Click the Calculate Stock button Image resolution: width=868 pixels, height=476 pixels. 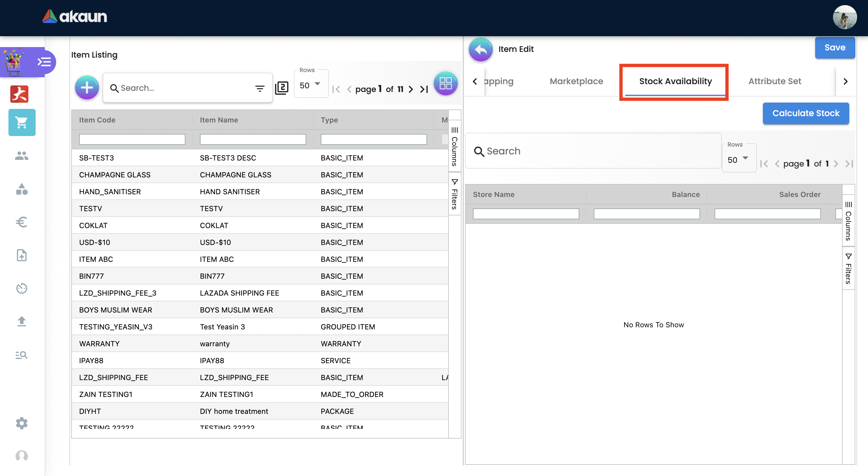(x=805, y=113)
